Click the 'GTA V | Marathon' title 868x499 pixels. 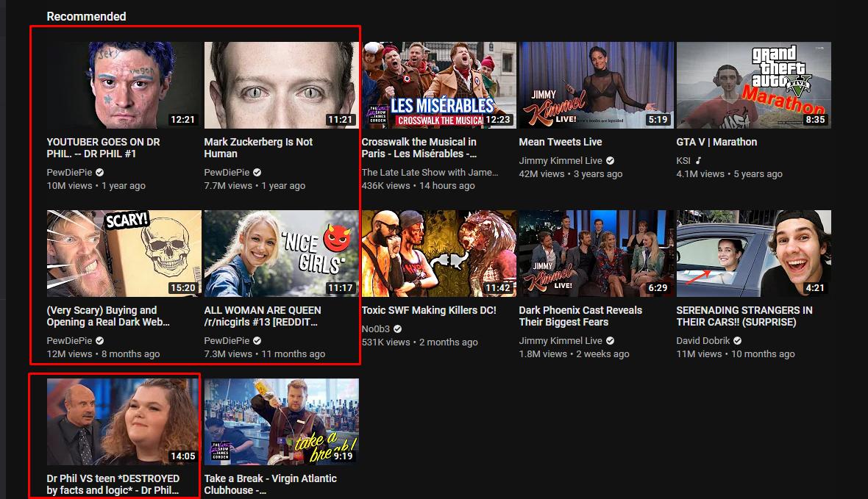click(716, 142)
